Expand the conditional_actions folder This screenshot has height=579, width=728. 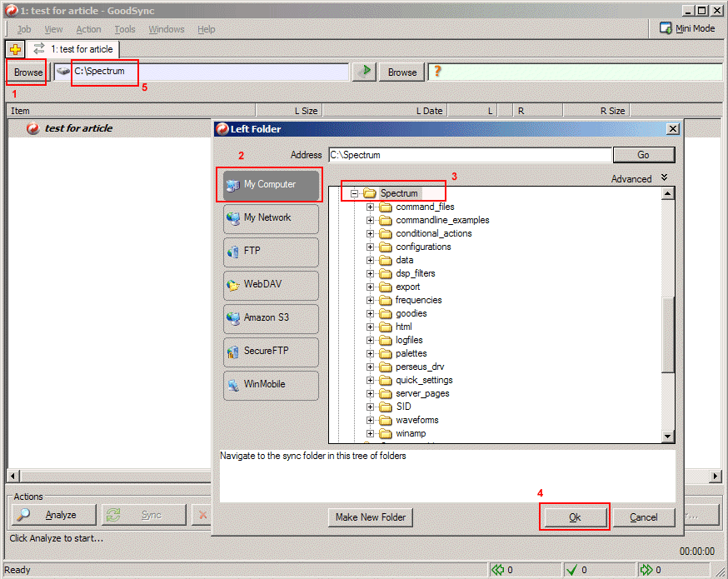point(370,233)
